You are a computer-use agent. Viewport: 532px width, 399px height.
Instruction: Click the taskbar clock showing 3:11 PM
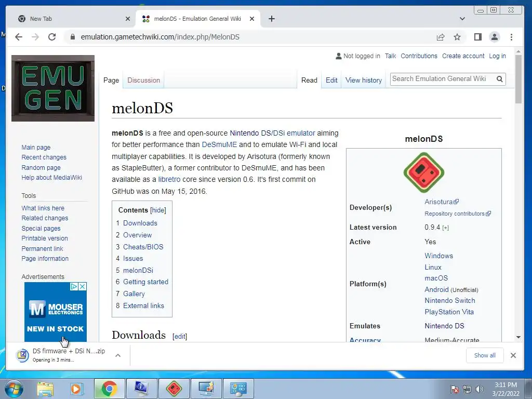pyautogui.click(x=506, y=389)
